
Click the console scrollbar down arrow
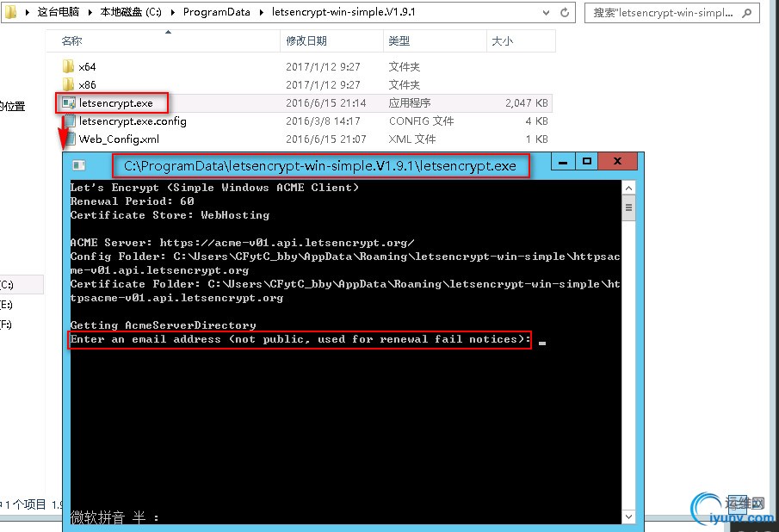tap(628, 517)
